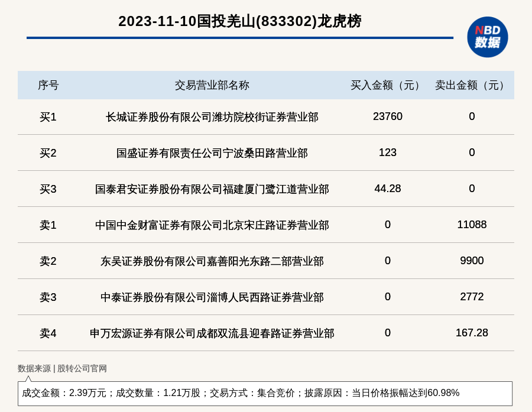Select 东吴证券股份有限公司嘉善阳光东路二部营业部

[x=212, y=261]
